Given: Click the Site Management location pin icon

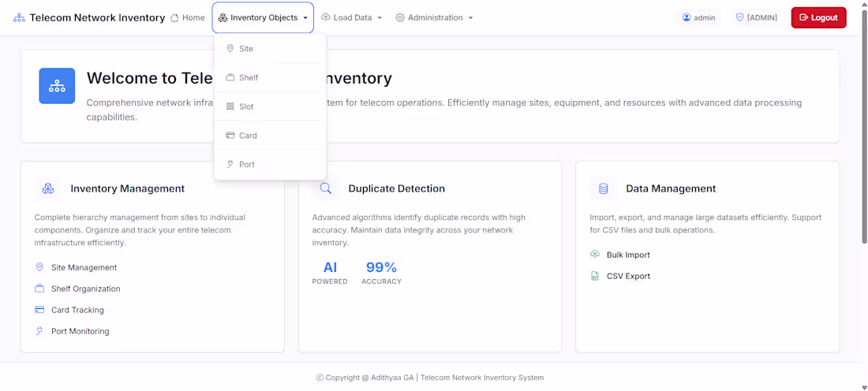Looking at the screenshot, I should [x=39, y=267].
